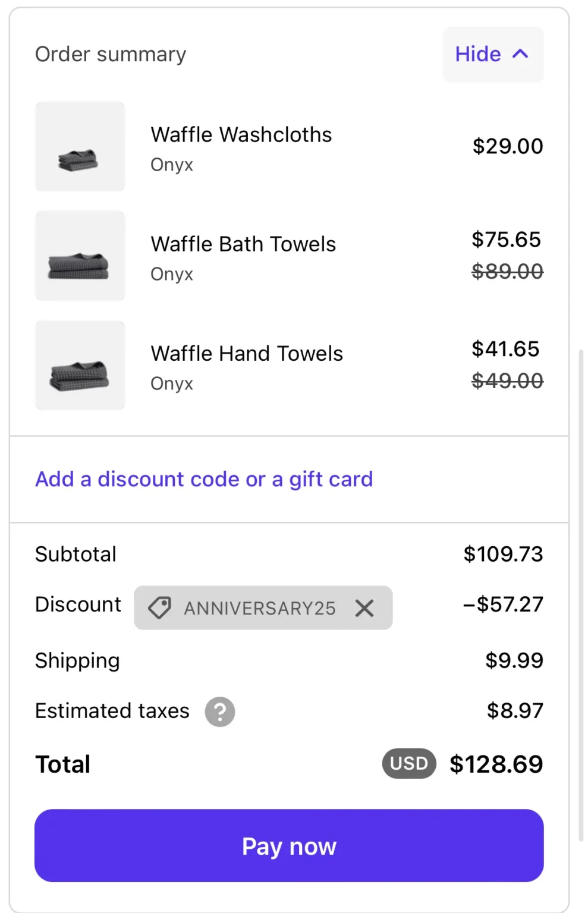Click the $128.69 total amount

496,764
